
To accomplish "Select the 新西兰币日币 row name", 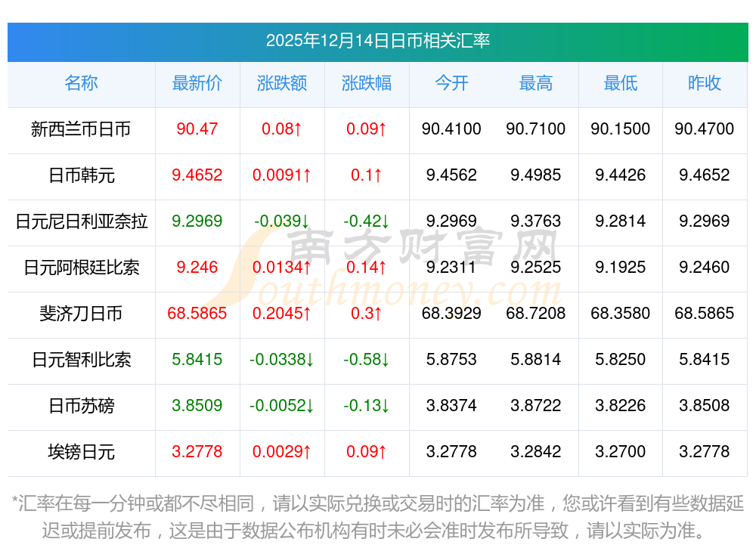I will (x=81, y=129).
